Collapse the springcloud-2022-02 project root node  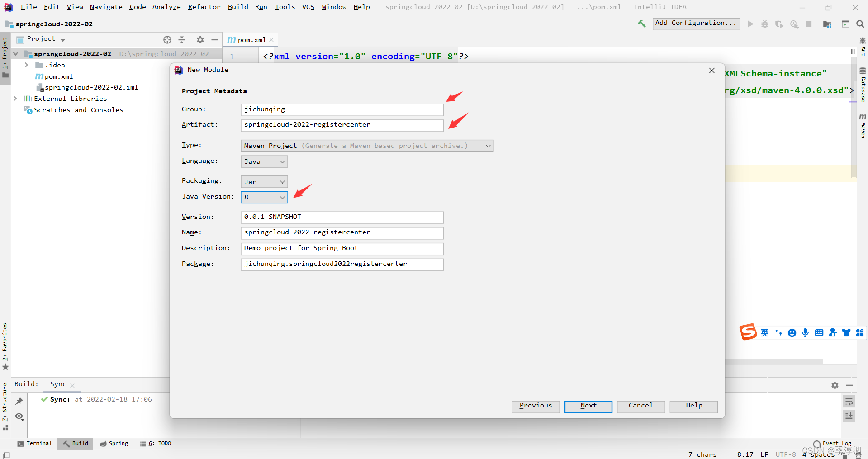click(x=16, y=54)
